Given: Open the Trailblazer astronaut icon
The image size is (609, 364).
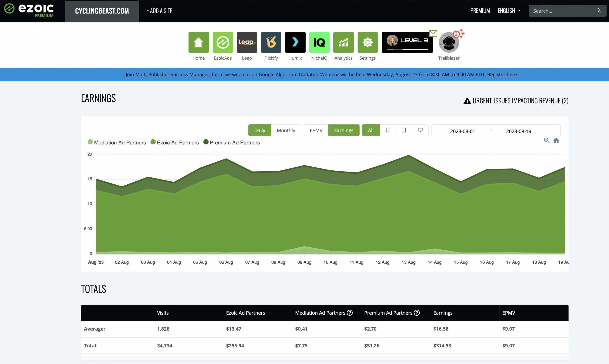Looking at the screenshot, I should (x=449, y=42).
